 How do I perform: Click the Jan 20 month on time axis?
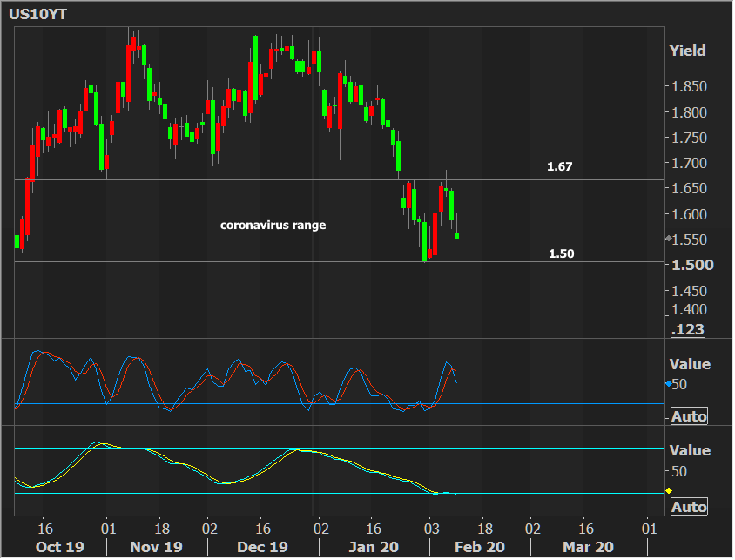[374, 547]
